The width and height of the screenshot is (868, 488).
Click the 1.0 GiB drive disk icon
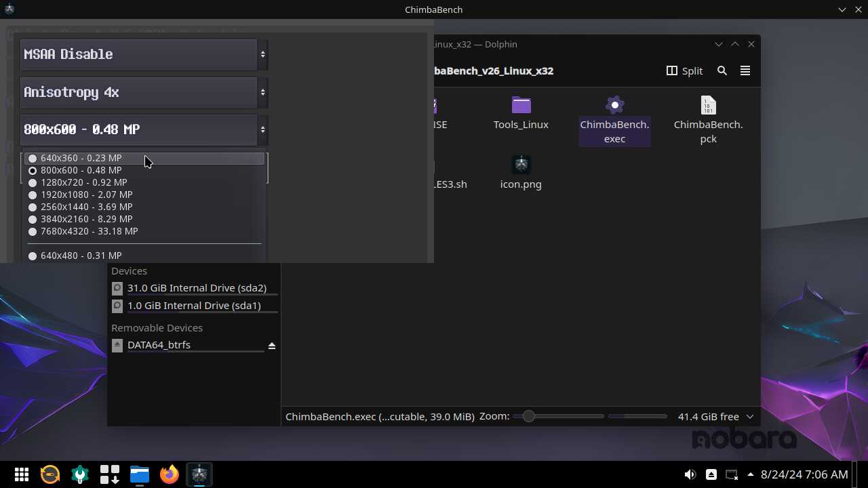click(117, 306)
